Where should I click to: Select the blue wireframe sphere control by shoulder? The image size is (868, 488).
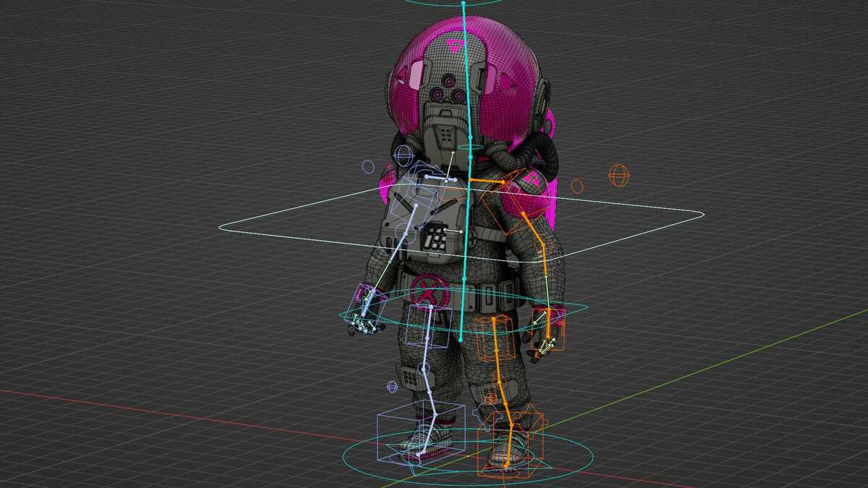point(404,155)
